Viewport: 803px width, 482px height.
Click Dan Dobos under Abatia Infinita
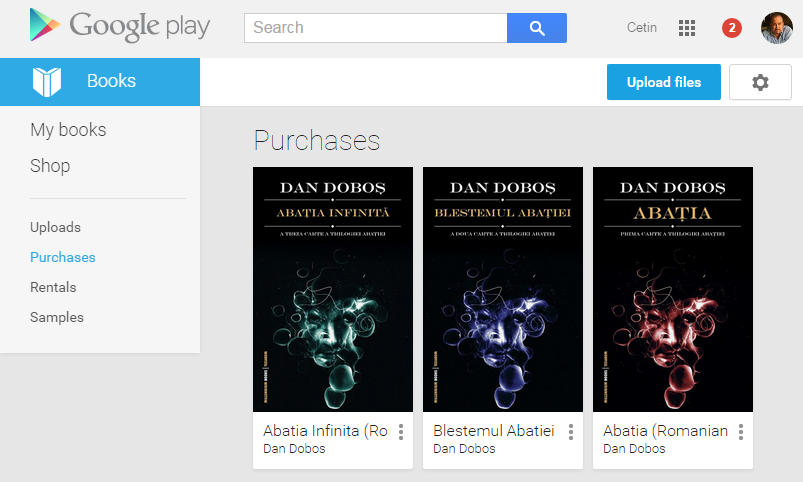[294, 449]
